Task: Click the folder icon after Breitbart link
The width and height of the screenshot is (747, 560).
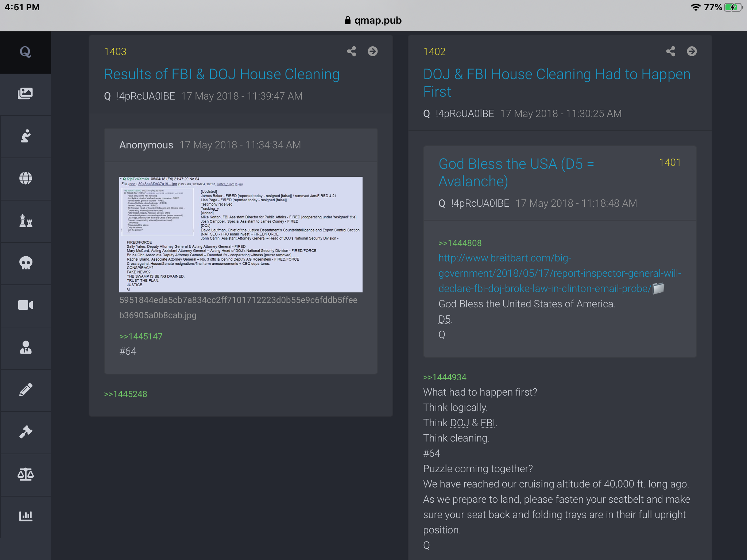Action: (x=658, y=288)
